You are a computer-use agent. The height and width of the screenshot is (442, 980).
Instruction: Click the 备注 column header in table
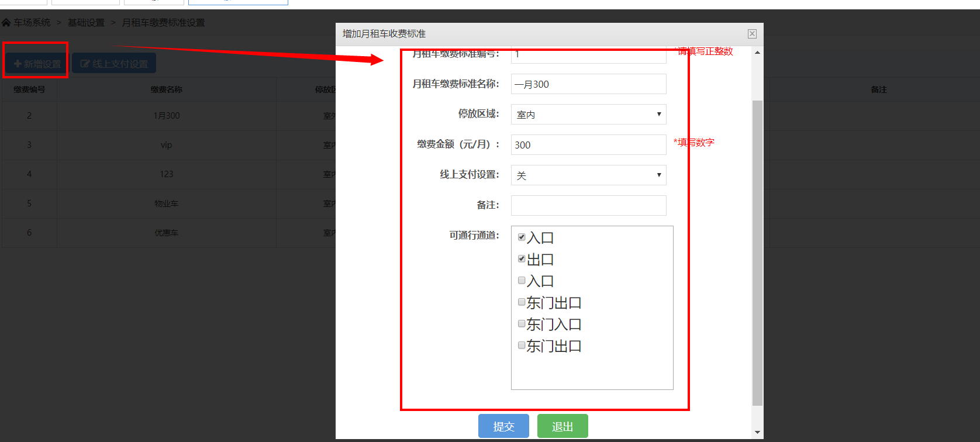879,89
